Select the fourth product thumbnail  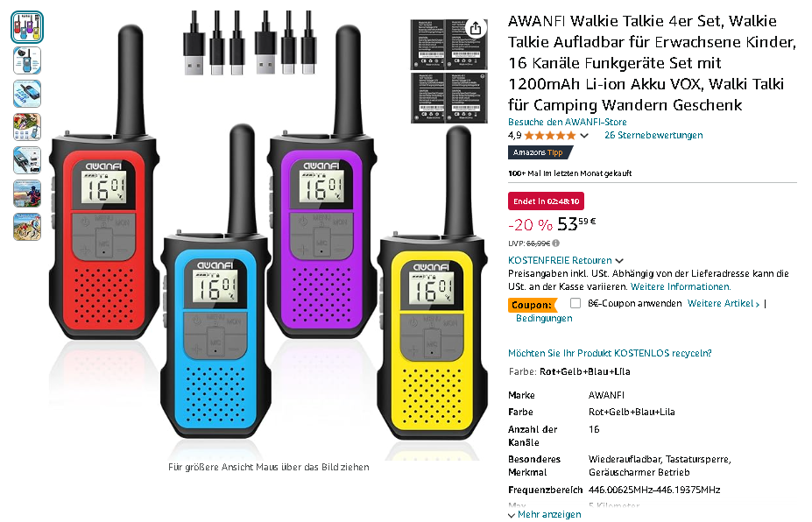click(x=27, y=127)
